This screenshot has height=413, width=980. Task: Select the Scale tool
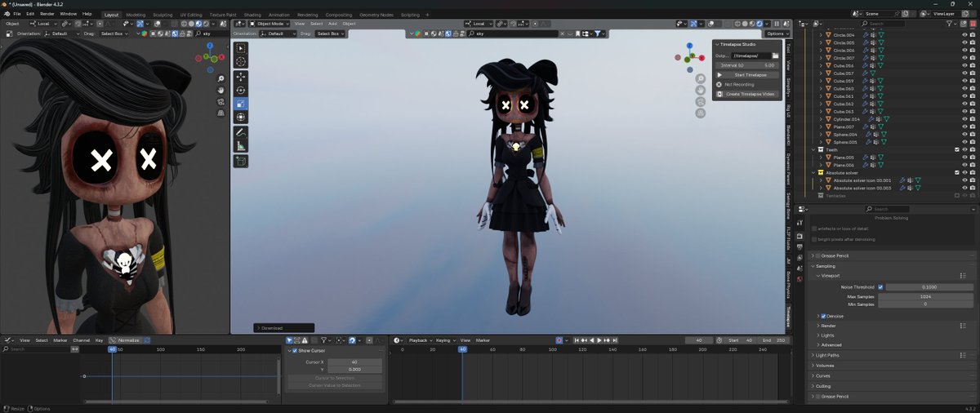[x=241, y=104]
